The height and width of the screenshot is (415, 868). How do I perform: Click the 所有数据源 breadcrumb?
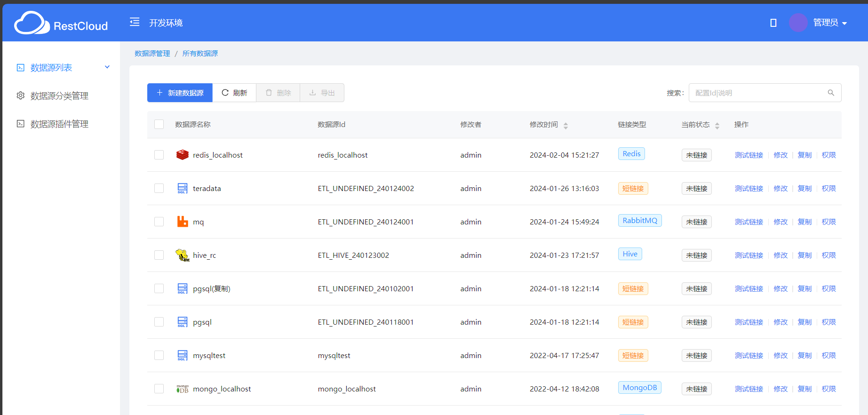[200, 54]
